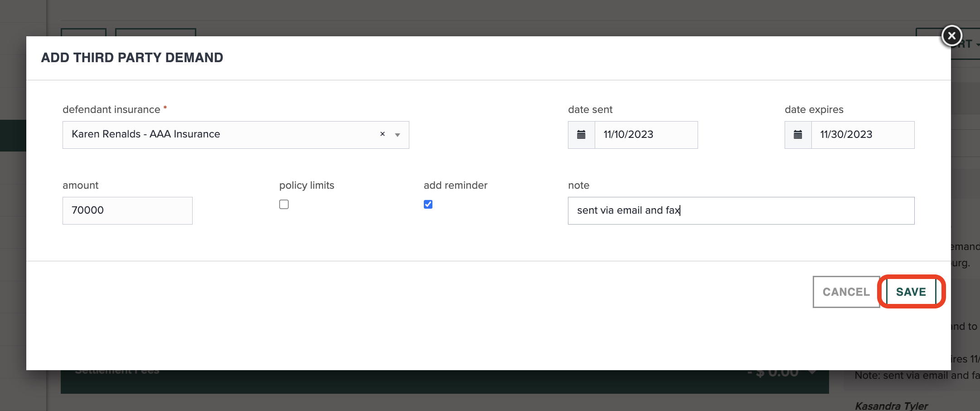The width and height of the screenshot is (980, 411).
Task: Cancel the third party demand form
Action: [x=846, y=292]
